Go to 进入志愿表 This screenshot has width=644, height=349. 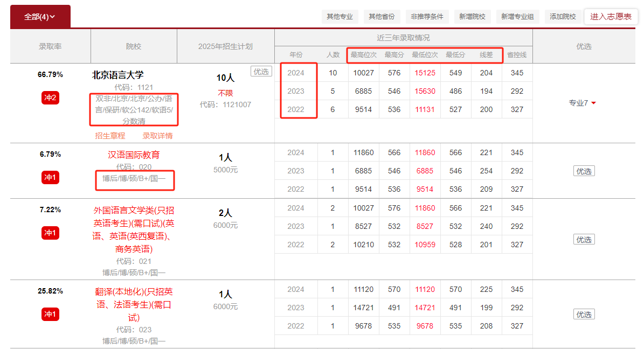point(611,17)
